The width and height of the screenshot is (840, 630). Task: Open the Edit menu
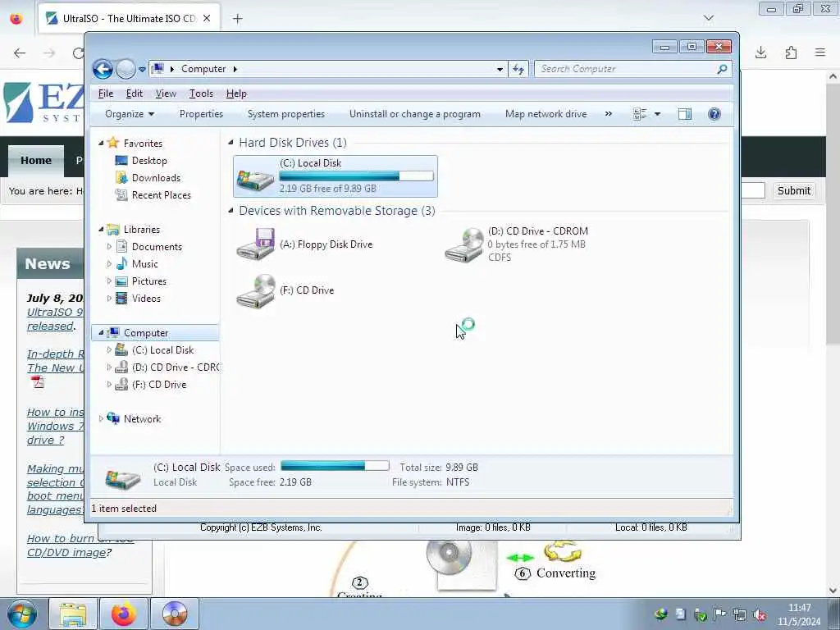click(x=134, y=94)
